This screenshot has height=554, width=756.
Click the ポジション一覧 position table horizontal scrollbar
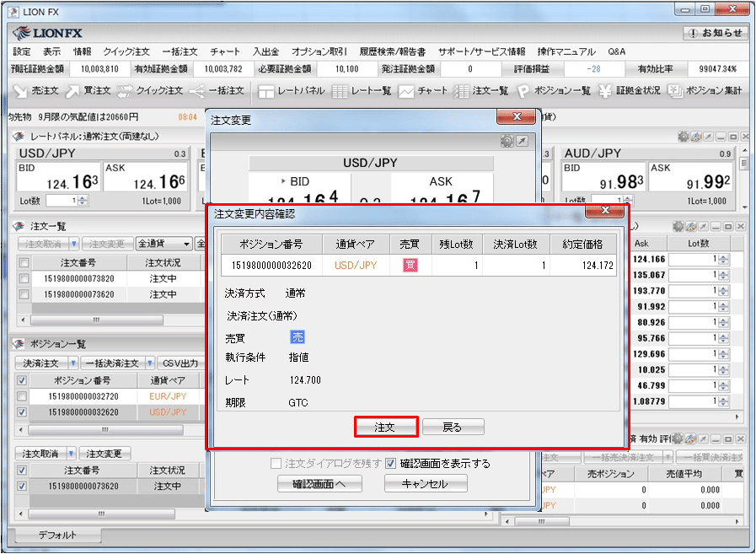point(105,429)
